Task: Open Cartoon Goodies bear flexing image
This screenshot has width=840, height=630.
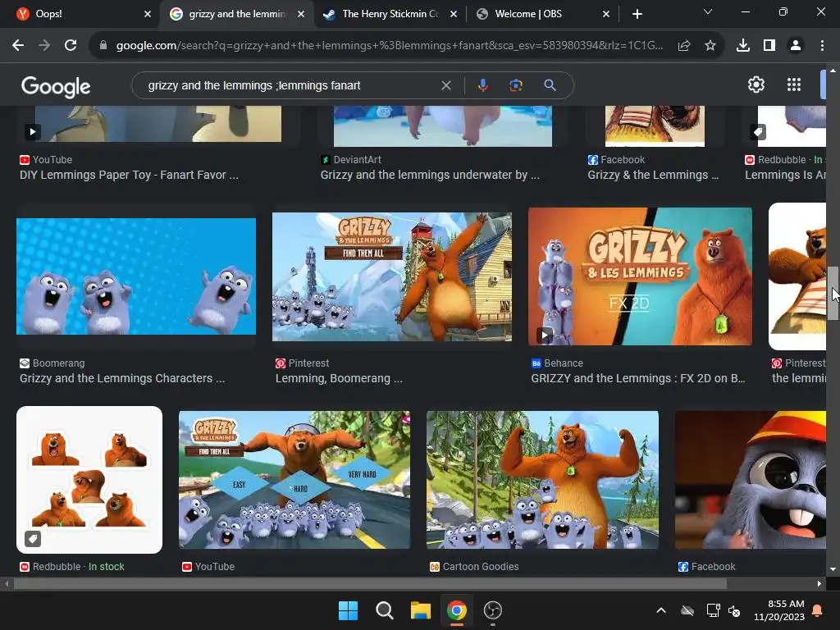Action: [542, 480]
